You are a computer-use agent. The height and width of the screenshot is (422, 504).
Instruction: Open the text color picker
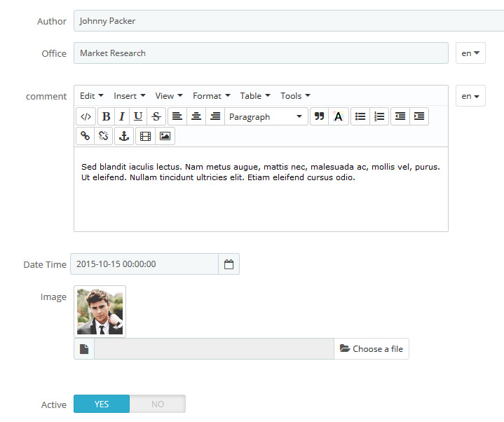[x=339, y=116]
